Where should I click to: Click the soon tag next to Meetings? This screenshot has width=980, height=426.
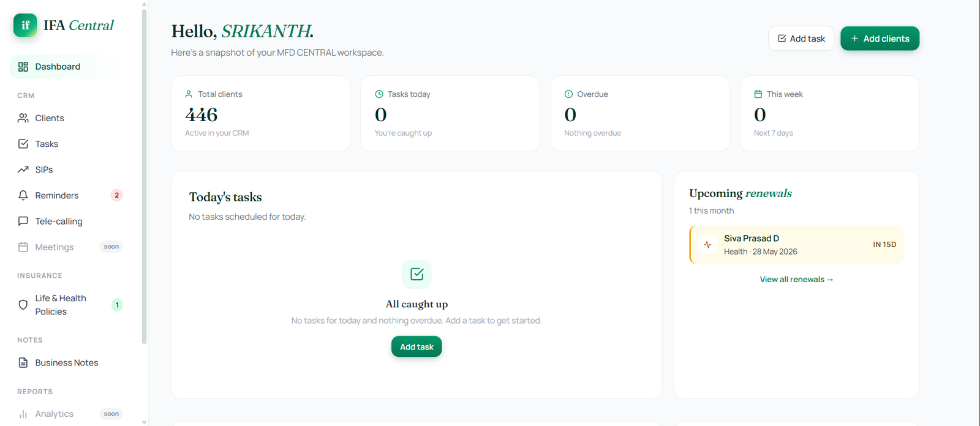coord(111,247)
